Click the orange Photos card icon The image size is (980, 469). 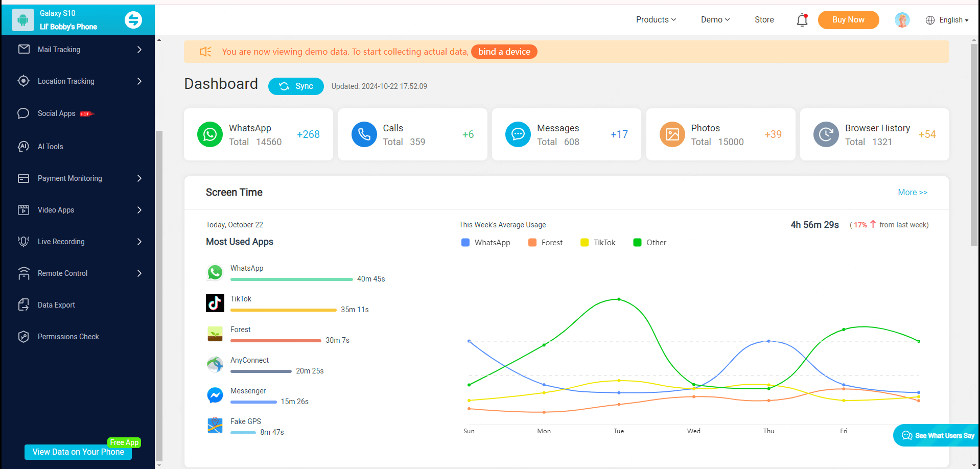(672, 134)
